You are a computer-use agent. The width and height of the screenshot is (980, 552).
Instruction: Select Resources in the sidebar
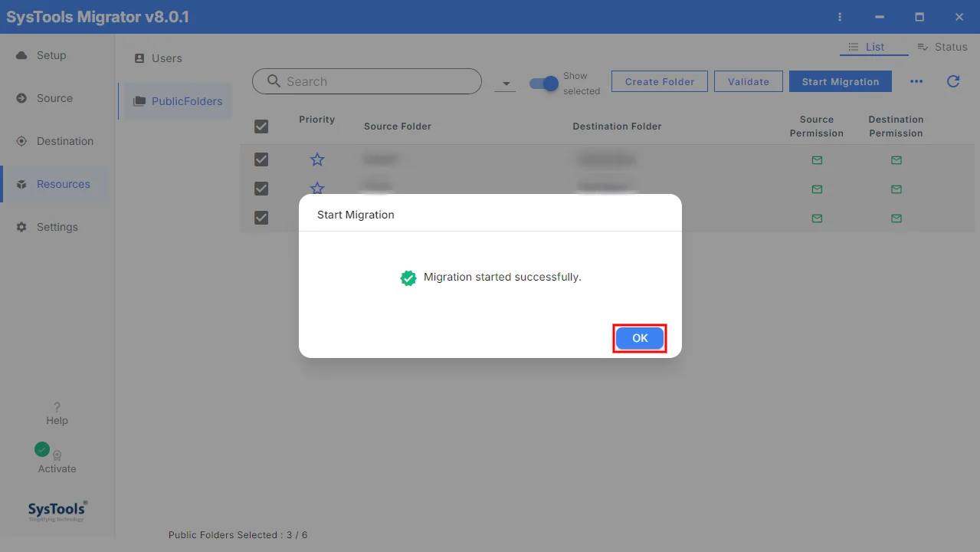(53, 184)
